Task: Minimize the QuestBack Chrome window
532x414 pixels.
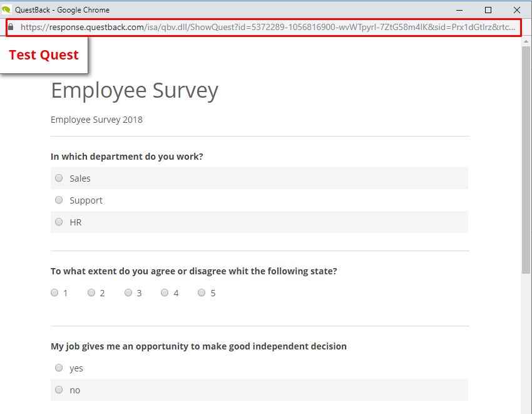Action: (x=459, y=9)
